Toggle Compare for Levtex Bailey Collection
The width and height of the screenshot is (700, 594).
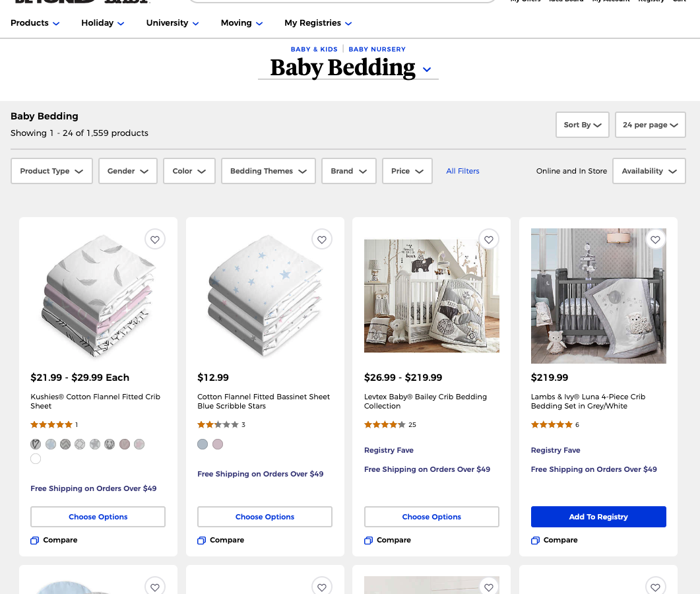pos(387,541)
